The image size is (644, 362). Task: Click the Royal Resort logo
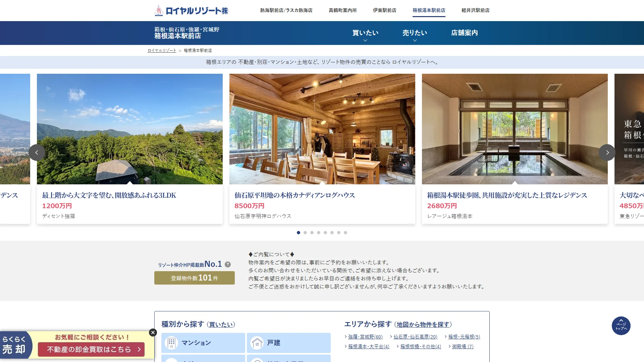pyautogui.click(x=191, y=10)
